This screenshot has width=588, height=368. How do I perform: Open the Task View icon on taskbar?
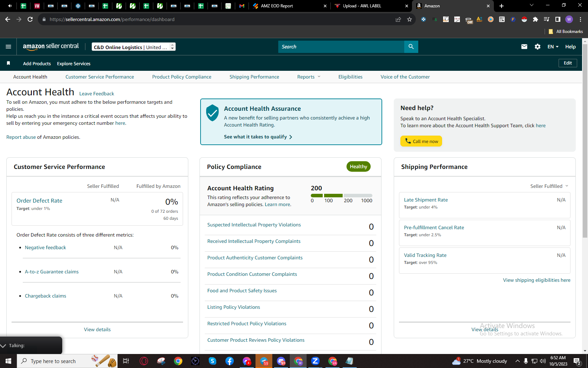(126, 361)
